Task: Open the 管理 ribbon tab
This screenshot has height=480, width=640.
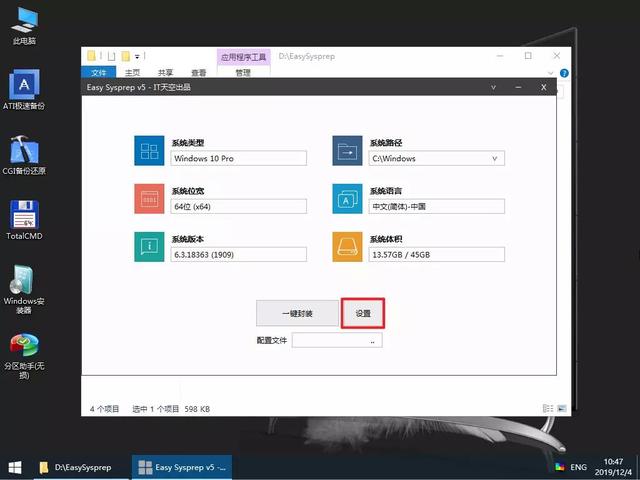Action: pos(243,72)
